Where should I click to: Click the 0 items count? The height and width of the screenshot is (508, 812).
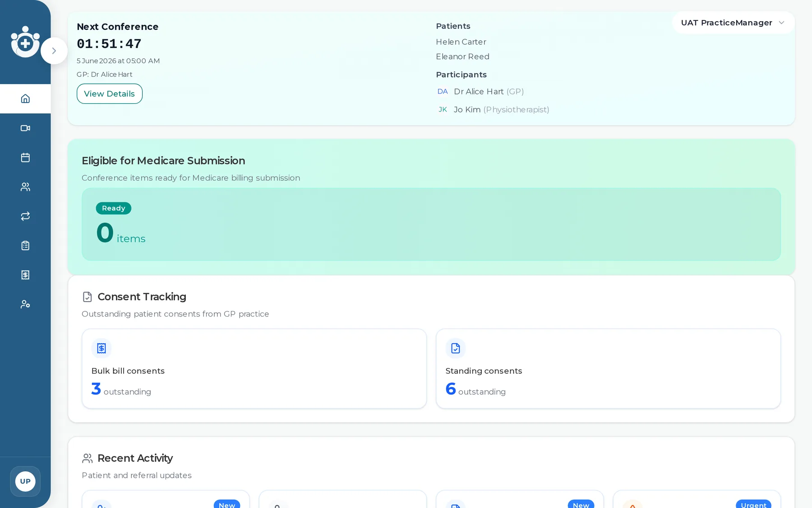coord(121,233)
